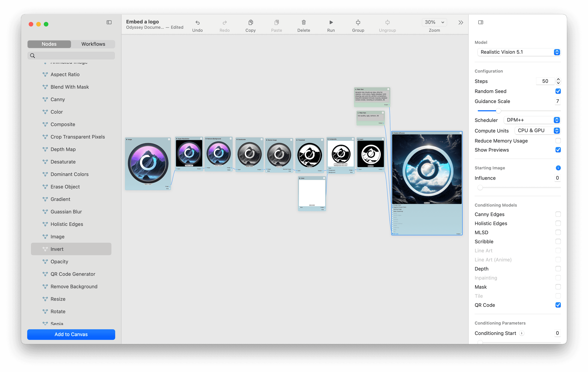
Task: Click the Dominant Colors node icon
Action: [x=45, y=174]
